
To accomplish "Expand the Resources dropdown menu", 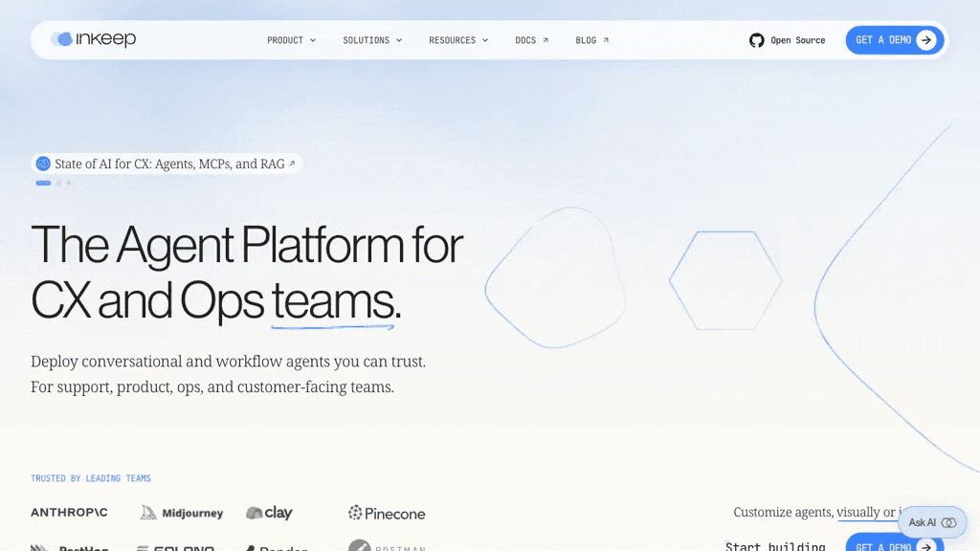I will (458, 40).
